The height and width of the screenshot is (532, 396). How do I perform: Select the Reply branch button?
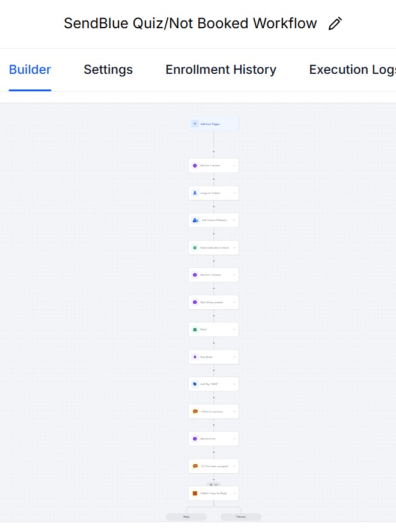point(186,516)
